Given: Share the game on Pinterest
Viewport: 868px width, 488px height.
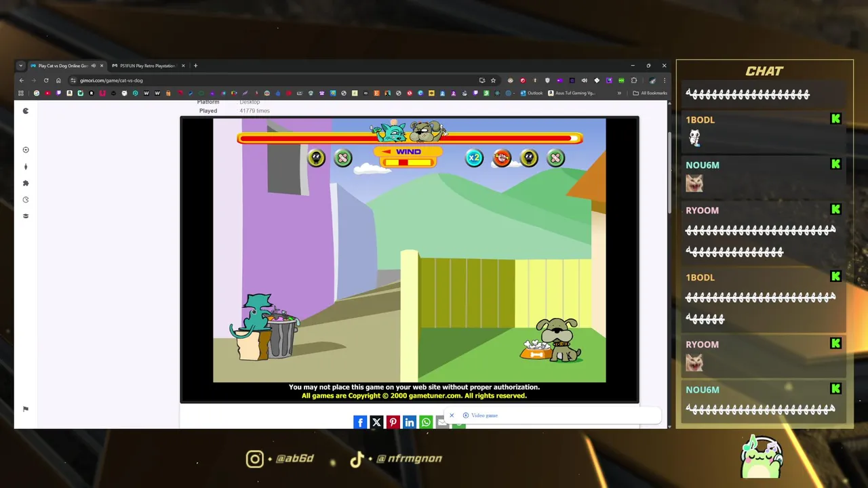Looking at the screenshot, I should tap(393, 422).
